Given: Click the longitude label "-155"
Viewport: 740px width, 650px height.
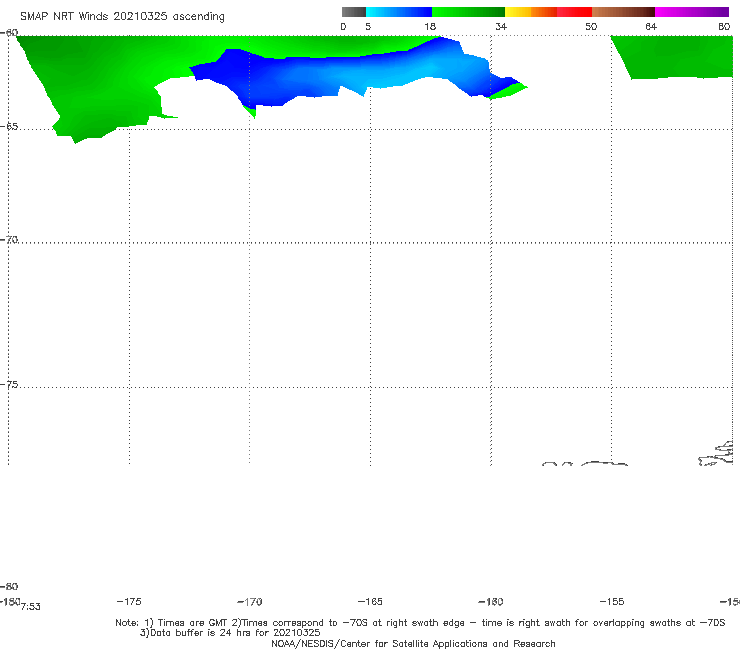Looking at the screenshot, I should click(612, 601).
